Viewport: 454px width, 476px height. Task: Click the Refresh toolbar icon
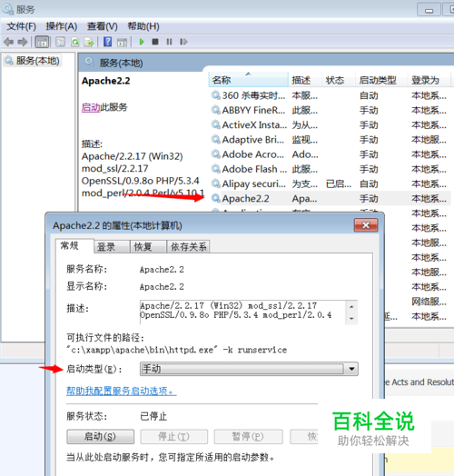(75, 42)
